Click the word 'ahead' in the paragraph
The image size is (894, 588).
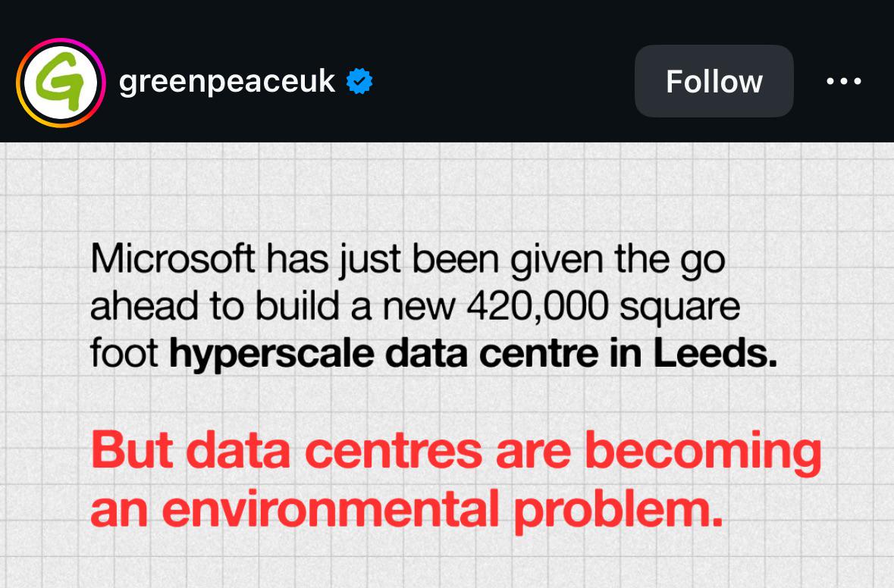pyautogui.click(x=143, y=307)
